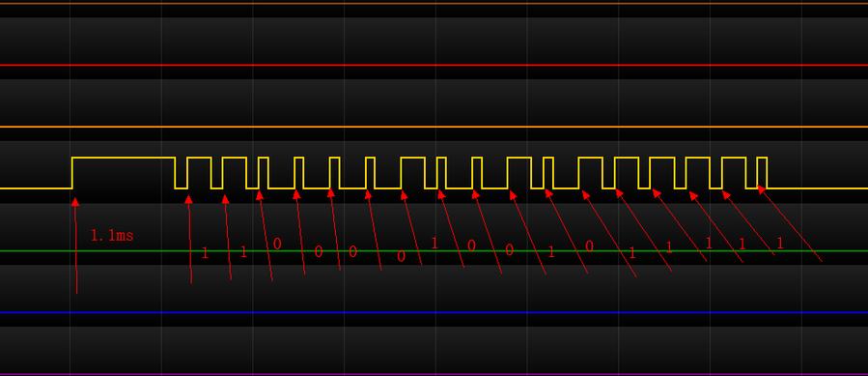Select the orange channel trace line
The image size is (868, 376).
tap(434, 127)
